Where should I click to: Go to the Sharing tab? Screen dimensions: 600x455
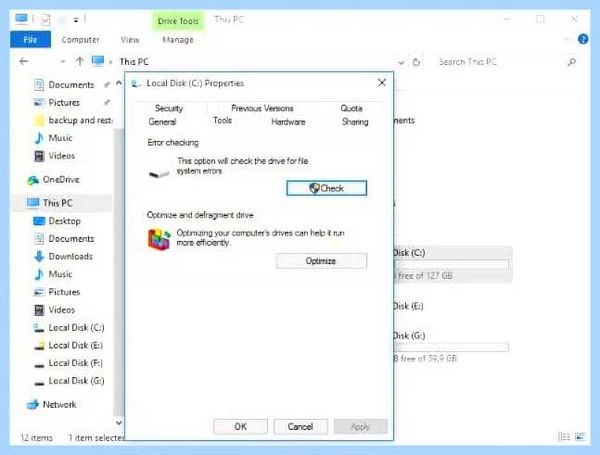[x=355, y=122]
